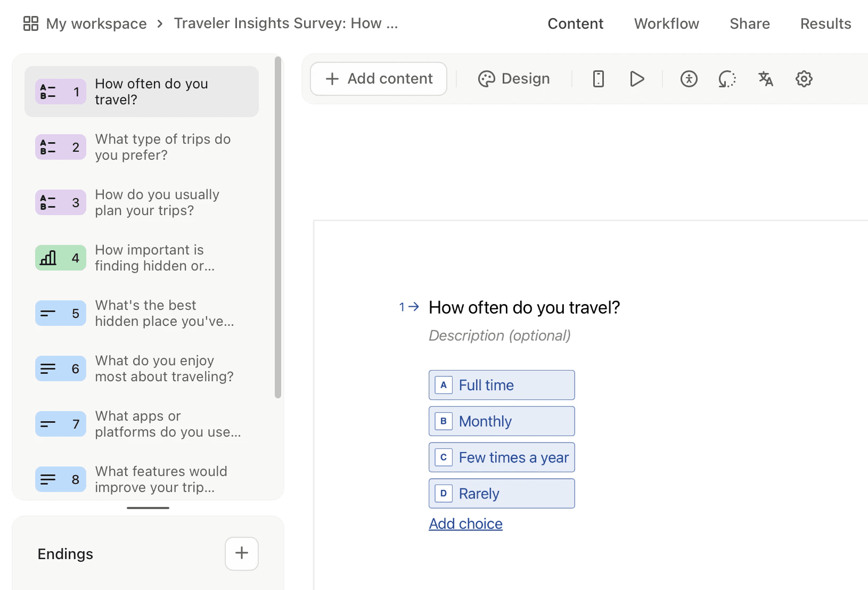Screen dimensions: 868x590
Task: Open the Results tab
Action: coord(825,23)
